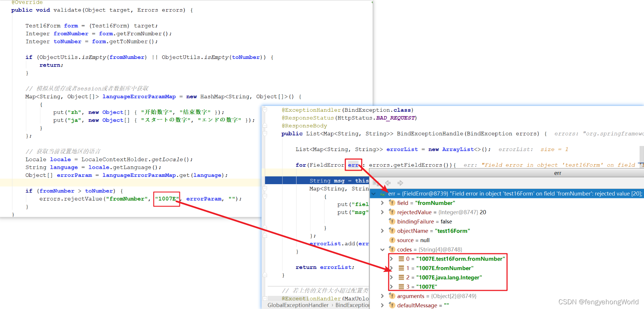Click errors.rejectValue method call
Image resolution: width=644 pixels, height=309 pixels.
[x=71, y=199]
